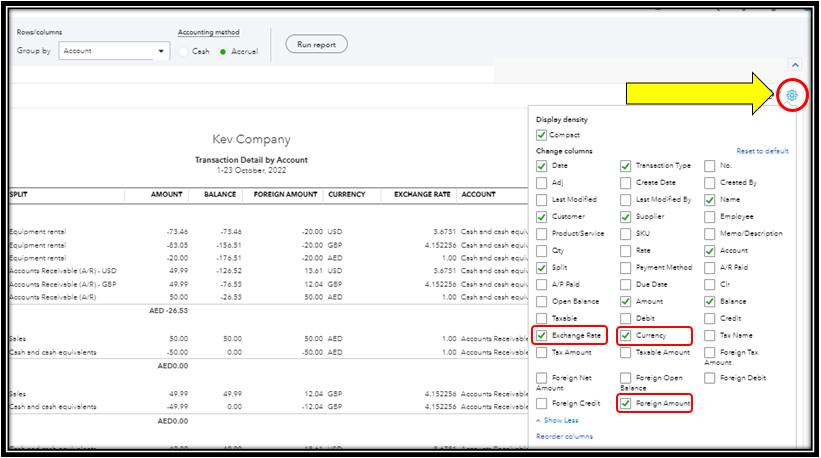Enable the SKU column checkbox

coord(625,234)
